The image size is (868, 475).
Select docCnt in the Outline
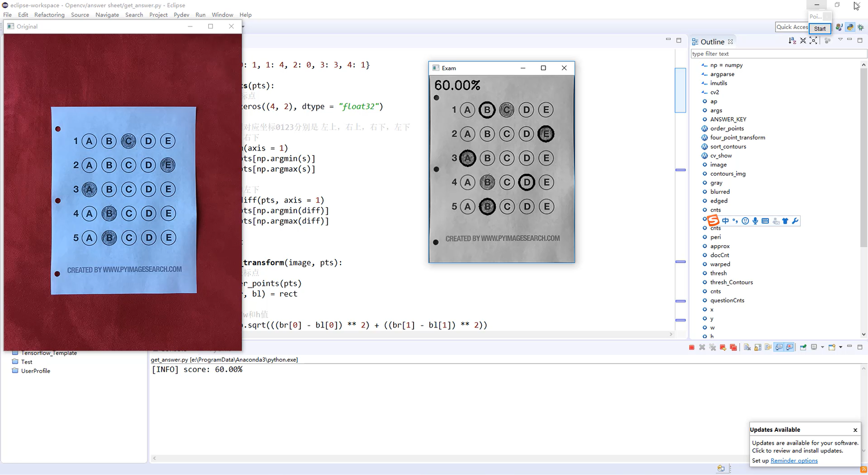click(x=720, y=255)
